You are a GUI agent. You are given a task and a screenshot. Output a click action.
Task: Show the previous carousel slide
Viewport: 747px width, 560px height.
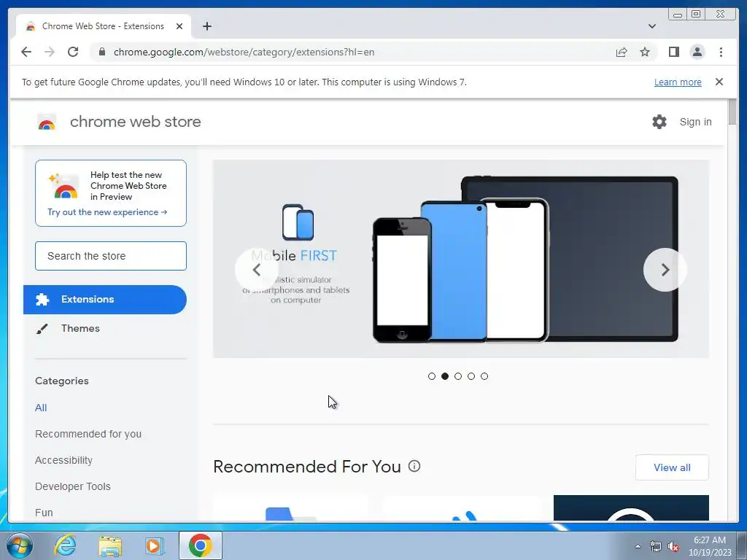(256, 270)
